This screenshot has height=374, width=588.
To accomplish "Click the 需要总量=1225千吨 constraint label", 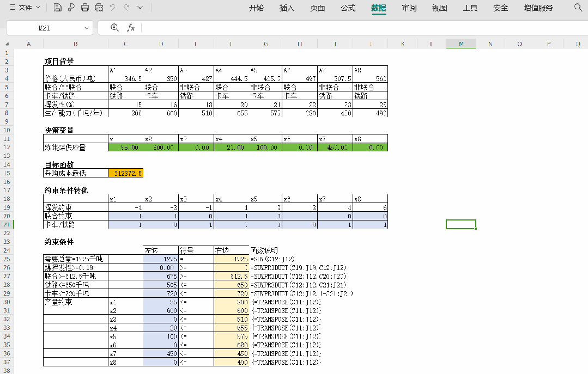I will click(x=76, y=259).
